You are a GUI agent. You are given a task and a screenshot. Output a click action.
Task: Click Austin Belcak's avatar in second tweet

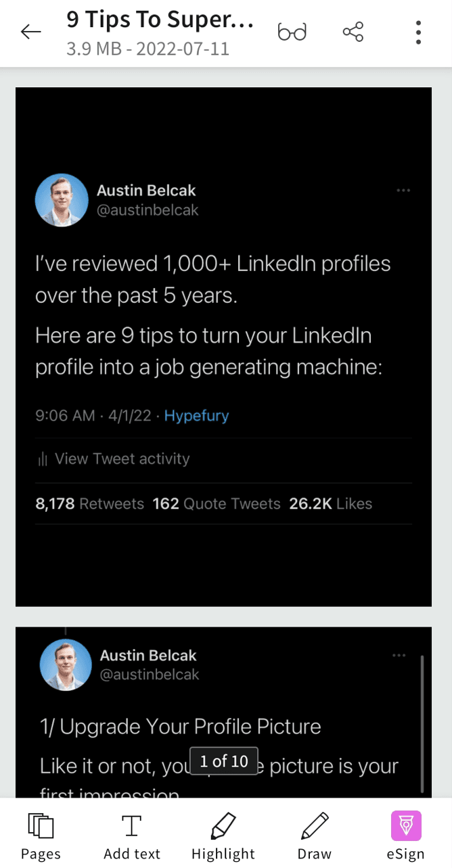click(x=66, y=665)
